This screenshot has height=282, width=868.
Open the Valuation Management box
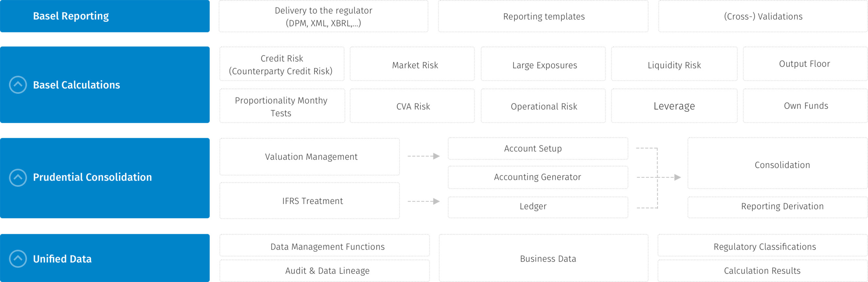click(311, 156)
